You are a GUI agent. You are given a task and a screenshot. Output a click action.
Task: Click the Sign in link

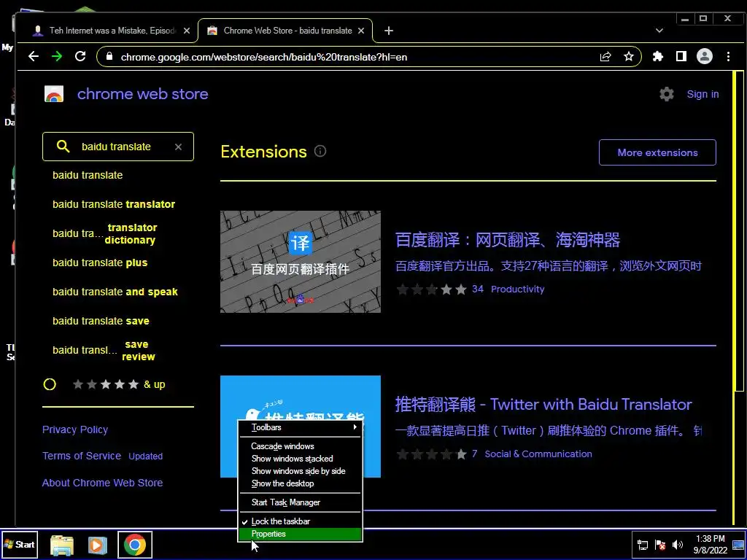click(x=703, y=94)
